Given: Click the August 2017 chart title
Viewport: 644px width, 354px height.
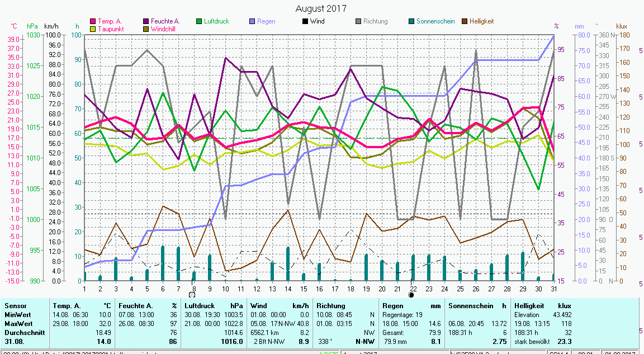Looking at the screenshot, I should [320, 8].
